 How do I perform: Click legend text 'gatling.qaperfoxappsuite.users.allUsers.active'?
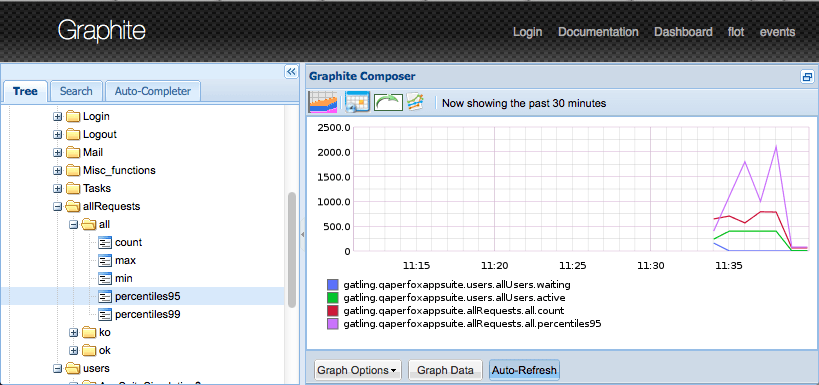coord(454,298)
